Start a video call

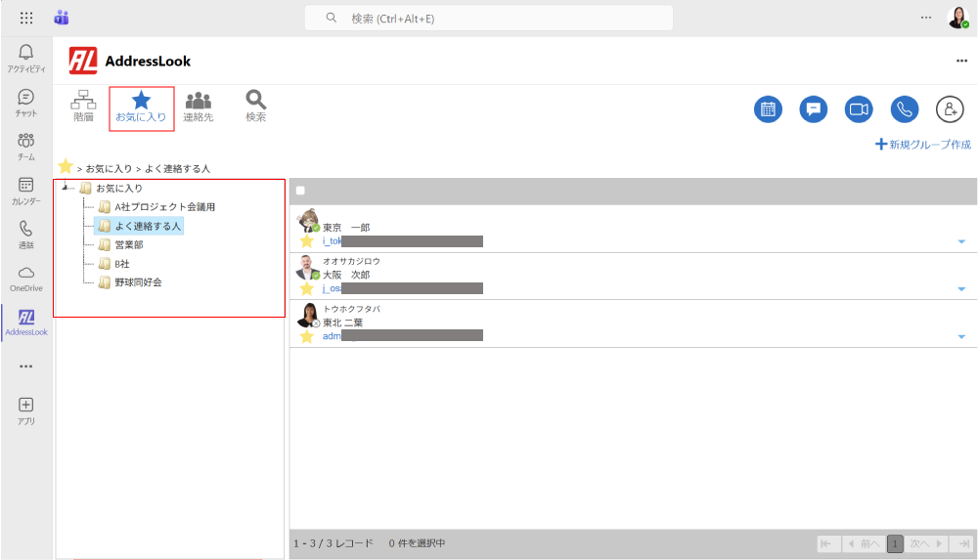pos(859,109)
